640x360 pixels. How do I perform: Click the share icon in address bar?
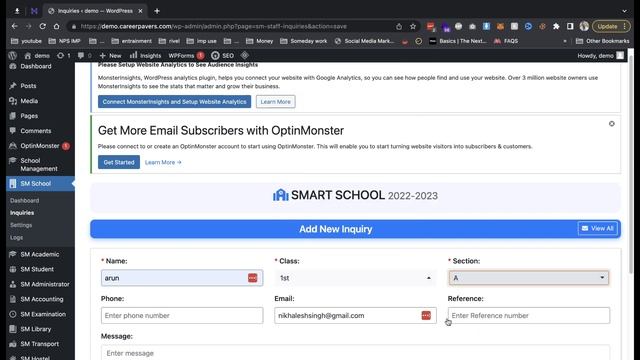[399, 27]
